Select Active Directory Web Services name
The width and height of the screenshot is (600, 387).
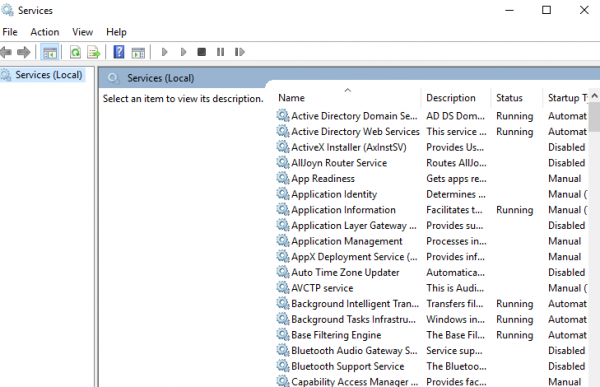click(x=355, y=132)
